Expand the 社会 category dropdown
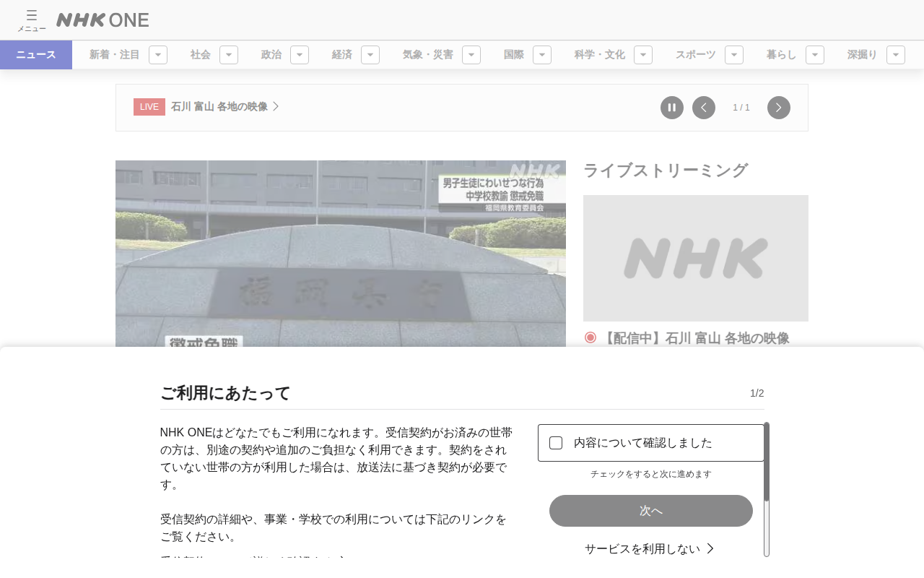The width and height of the screenshot is (924, 578). [x=229, y=55]
